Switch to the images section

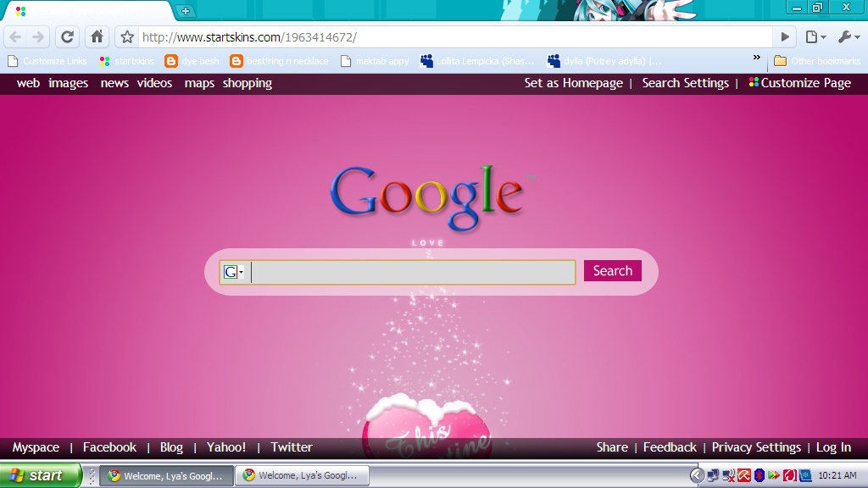[69, 83]
